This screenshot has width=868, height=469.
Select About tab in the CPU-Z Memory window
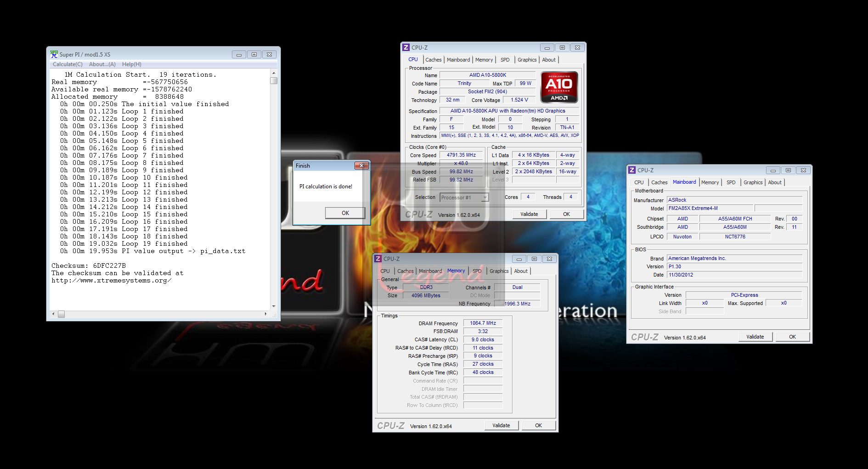521,271
